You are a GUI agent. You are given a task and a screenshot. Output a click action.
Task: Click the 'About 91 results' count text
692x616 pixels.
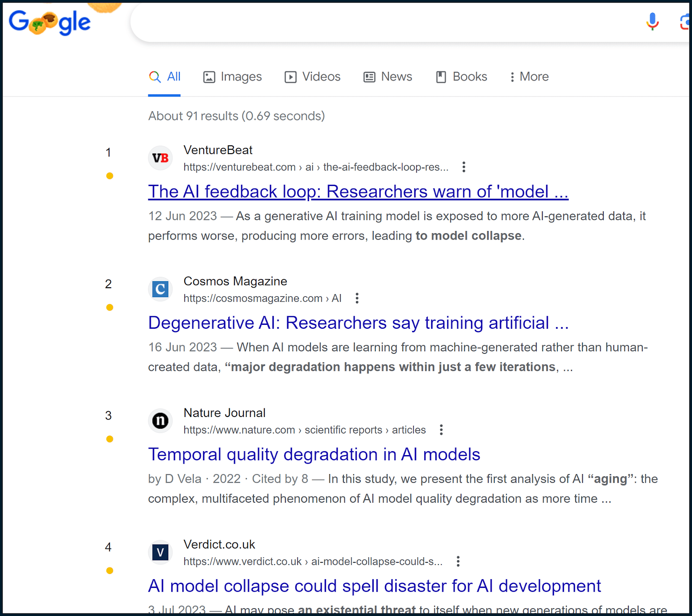click(237, 116)
